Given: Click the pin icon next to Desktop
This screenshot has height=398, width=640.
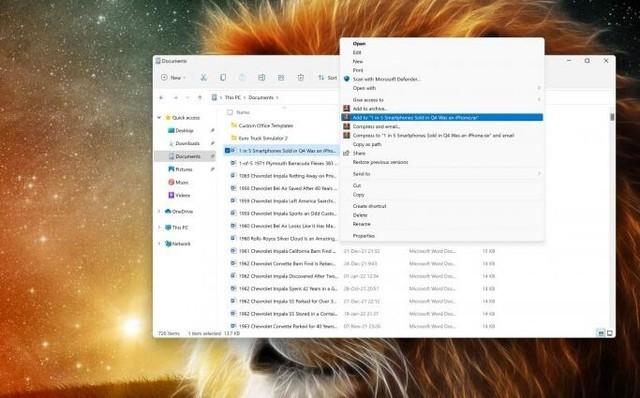Looking at the screenshot, I should (212, 131).
